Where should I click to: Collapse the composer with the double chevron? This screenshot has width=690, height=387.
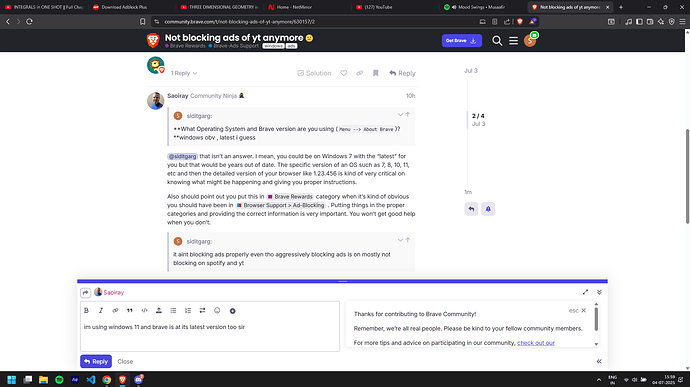(599, 292)
